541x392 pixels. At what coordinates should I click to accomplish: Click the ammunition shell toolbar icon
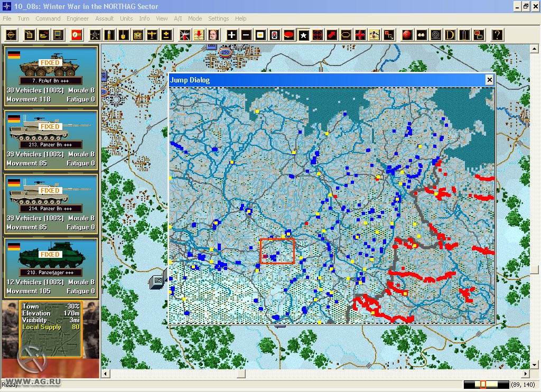(109, 35)
